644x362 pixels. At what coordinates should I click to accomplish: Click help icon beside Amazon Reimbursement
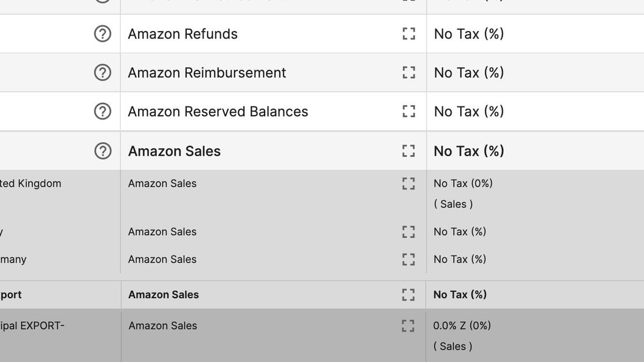pyautogui.click(x=102, y=72)
